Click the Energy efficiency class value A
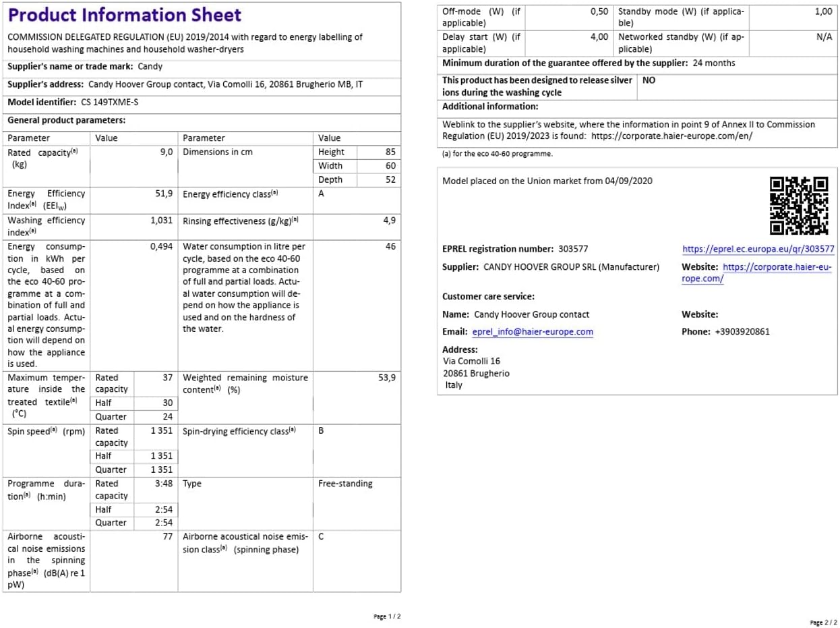The height and width of the screenshot is (628, 840). click(x=322, y=194)
